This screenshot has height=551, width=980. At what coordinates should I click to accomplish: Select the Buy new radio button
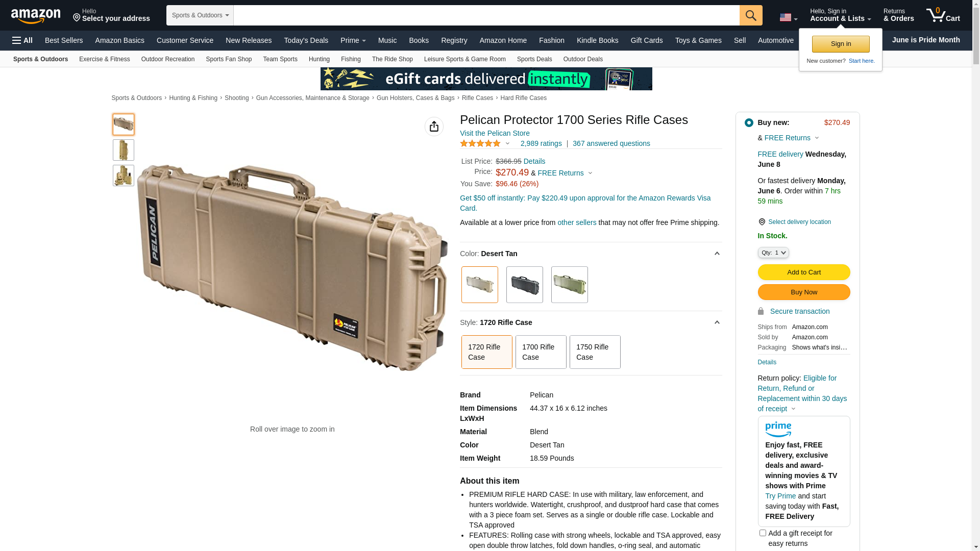click(x=749, y=122)
